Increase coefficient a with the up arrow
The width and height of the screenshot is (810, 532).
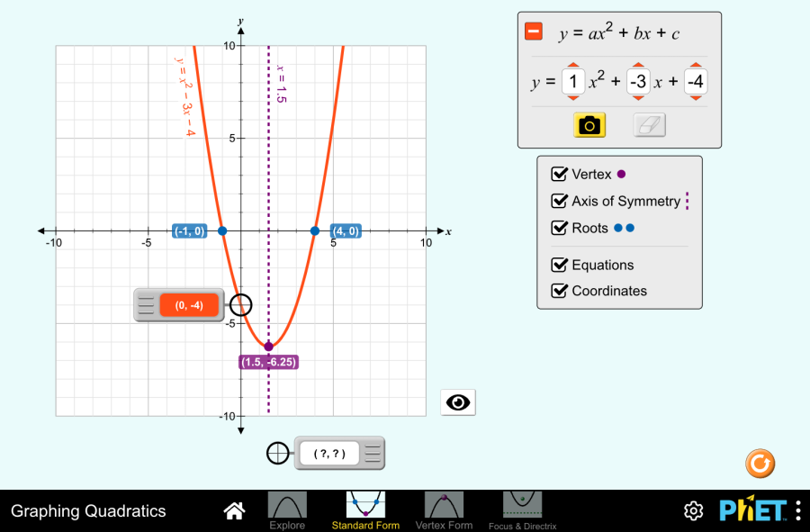coord(573,65)
